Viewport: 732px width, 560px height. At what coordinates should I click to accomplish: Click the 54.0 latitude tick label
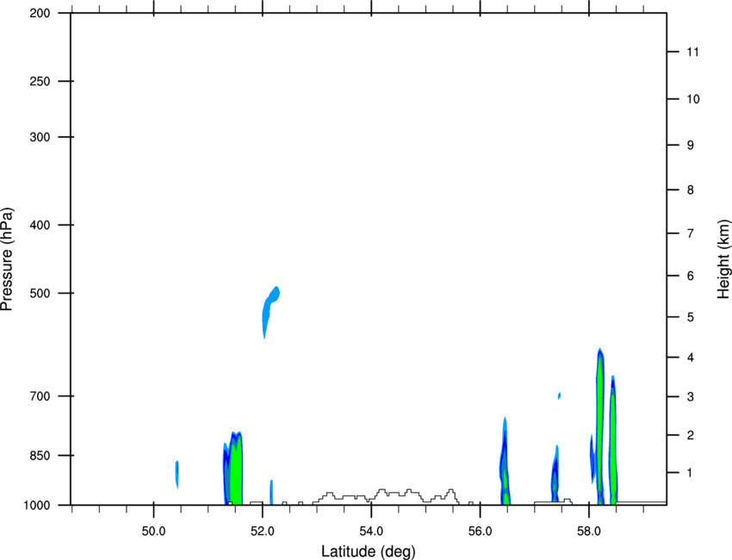click(x=372, y=532)
